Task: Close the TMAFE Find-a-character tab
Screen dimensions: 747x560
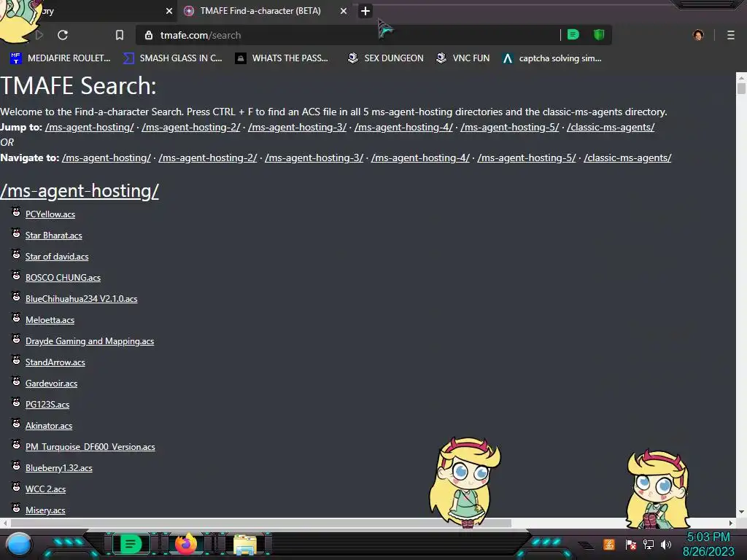Action: [x=344, y=11]
